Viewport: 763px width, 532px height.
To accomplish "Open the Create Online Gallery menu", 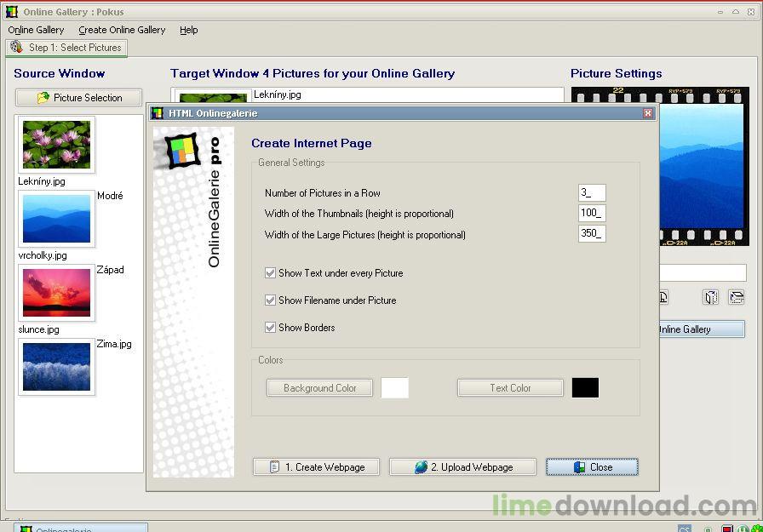I will pos(122,30).
